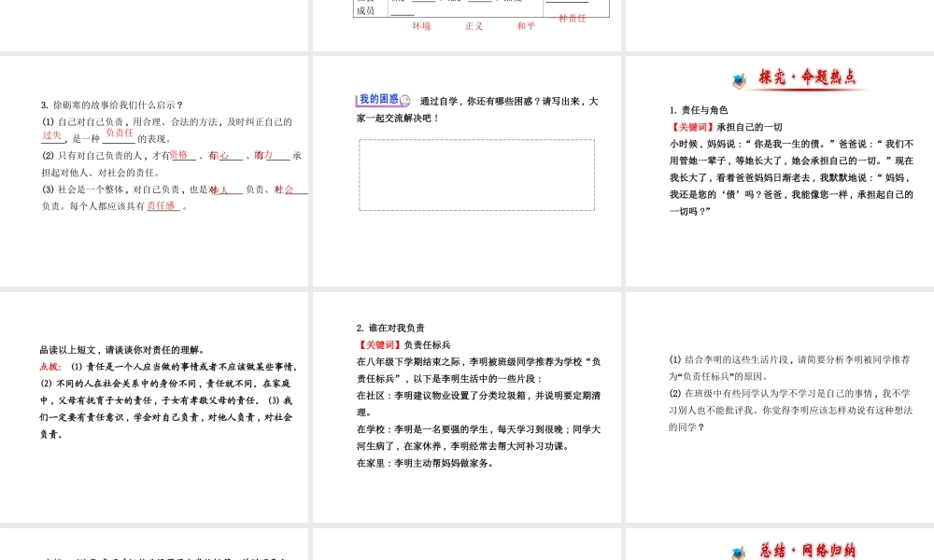The height and width of the screenshot is (560, 934).
Task: Click the red word 和平 in the top slide
Action: [526, 25]
